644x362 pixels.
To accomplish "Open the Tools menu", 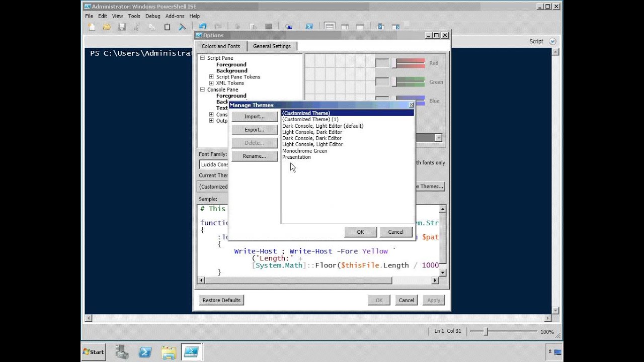I will coord(134,16).
